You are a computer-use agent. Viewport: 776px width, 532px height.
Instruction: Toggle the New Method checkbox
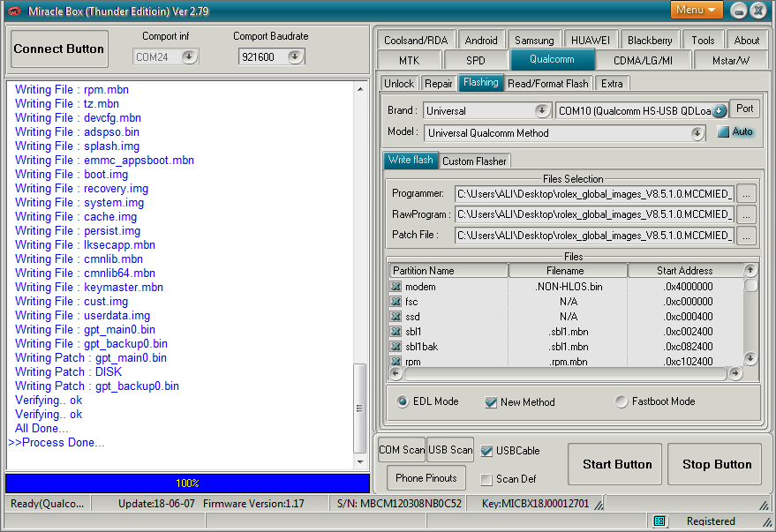point(491,402)
